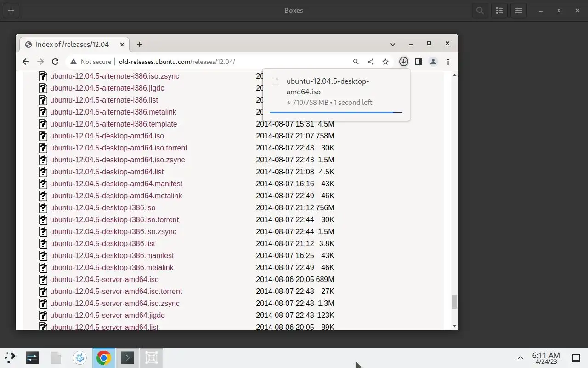Expand the system tray arrow
The height and width of the screenshot is (368, 588).
click(x=520, y=358)
